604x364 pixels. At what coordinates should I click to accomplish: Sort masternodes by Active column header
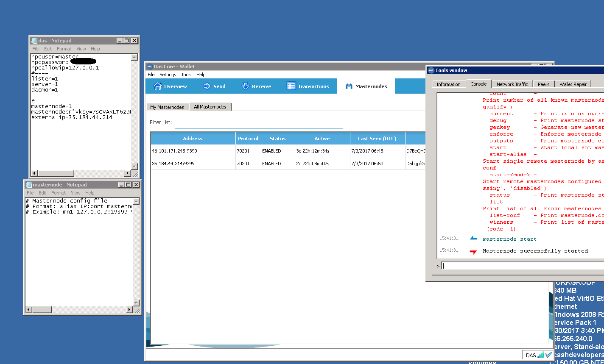[x=322, y=139]
